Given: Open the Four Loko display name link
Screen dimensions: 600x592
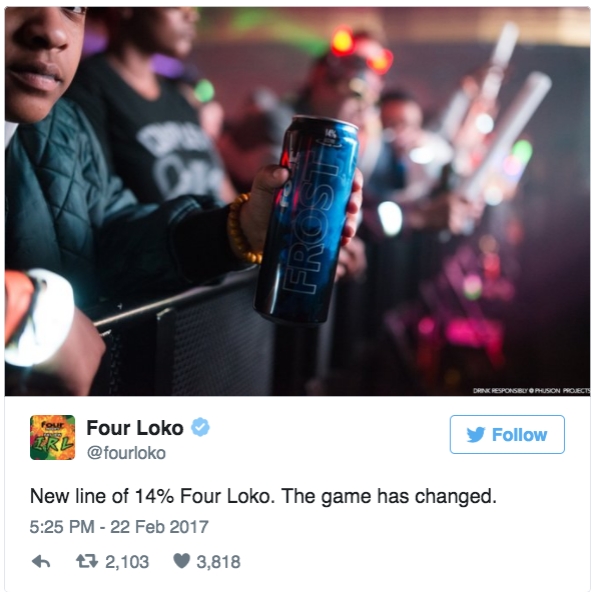Looking at the screenshot, I should [135, 427].
